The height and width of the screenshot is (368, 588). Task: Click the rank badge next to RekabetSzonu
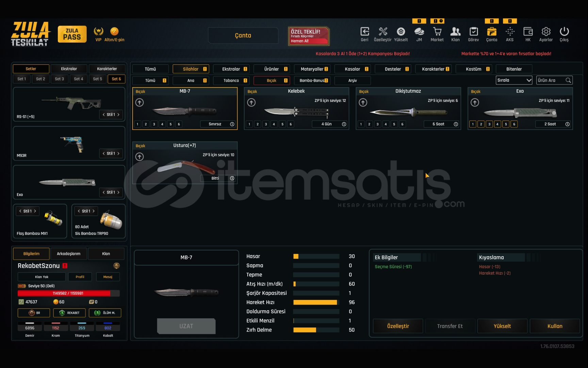click(x=116, y=265)
